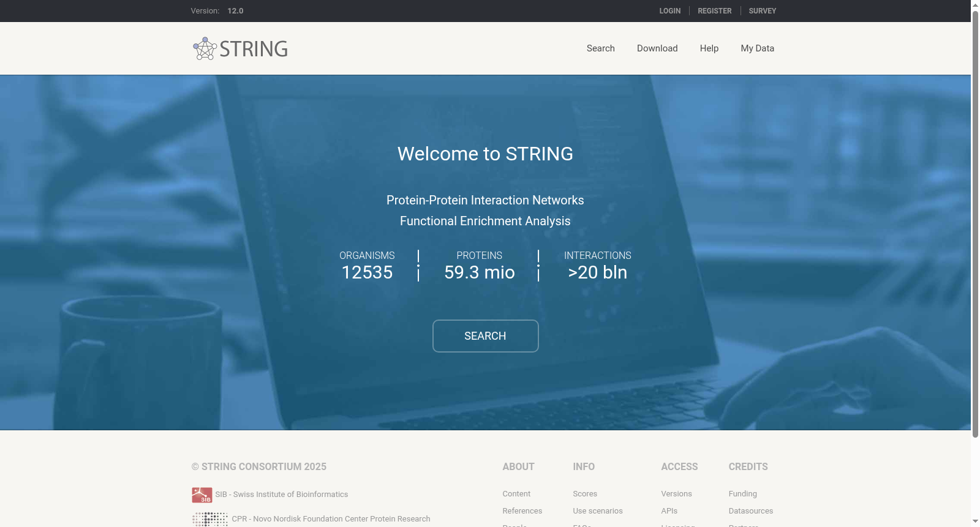Click CPR - Novo Nordisk Foundation link
Image resolution: width=980 pixels, height=527 pixels.
coord(331,519)
